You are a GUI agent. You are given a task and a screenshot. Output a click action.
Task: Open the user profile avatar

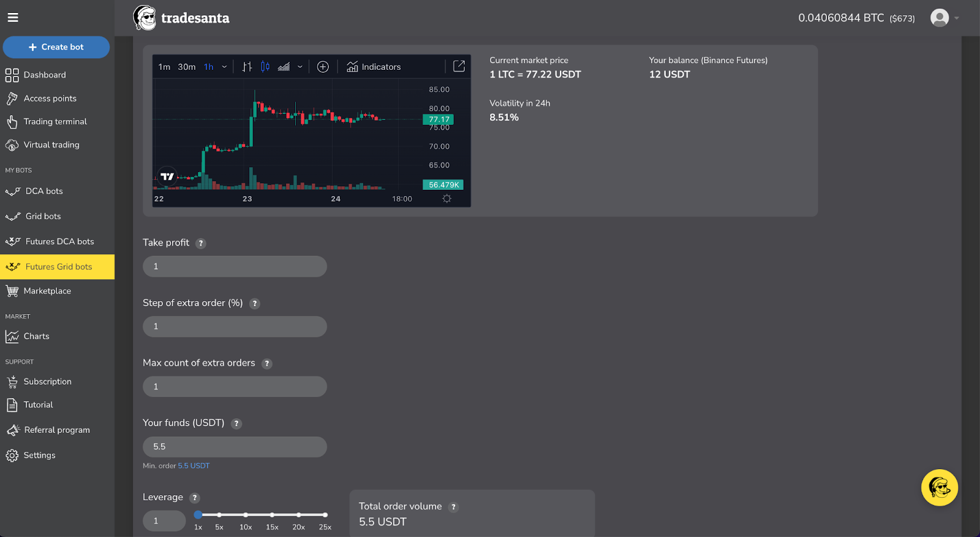(940, 18)
